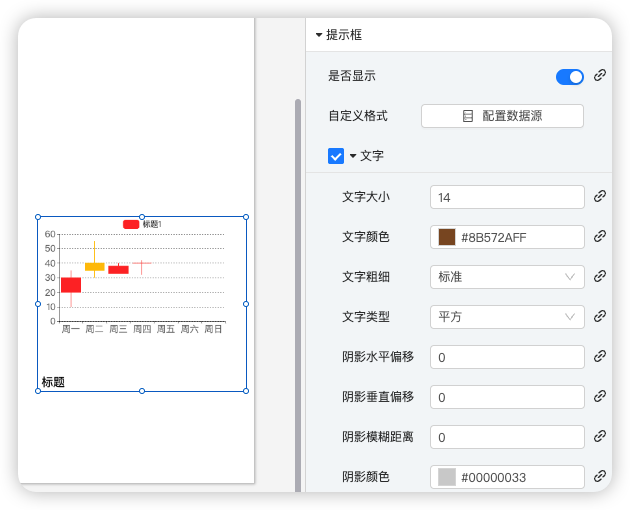Click the red 标题1 legend marker in chart
Viewport: 630px width, 510px height.
tap(131, 224)
